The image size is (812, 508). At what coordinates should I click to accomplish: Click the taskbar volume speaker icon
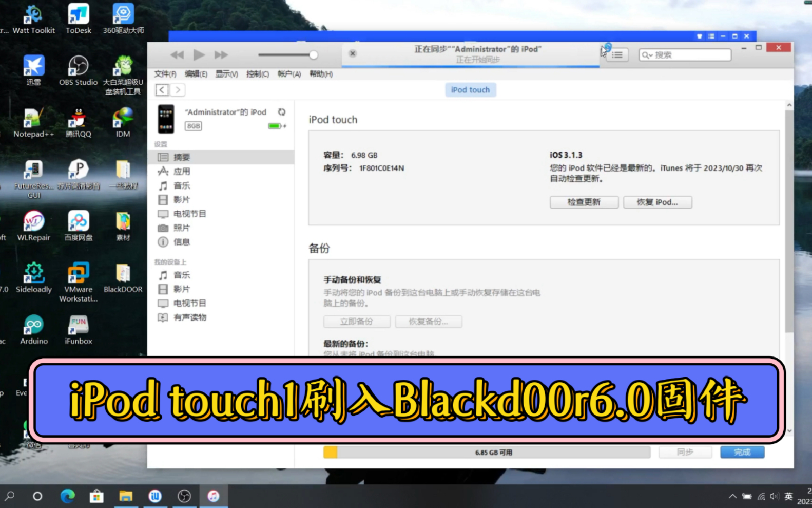(x=774, y=496)
